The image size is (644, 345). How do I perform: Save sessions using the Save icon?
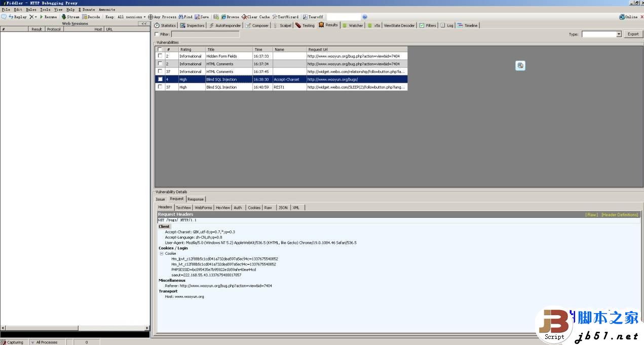[x=201, y=17]
